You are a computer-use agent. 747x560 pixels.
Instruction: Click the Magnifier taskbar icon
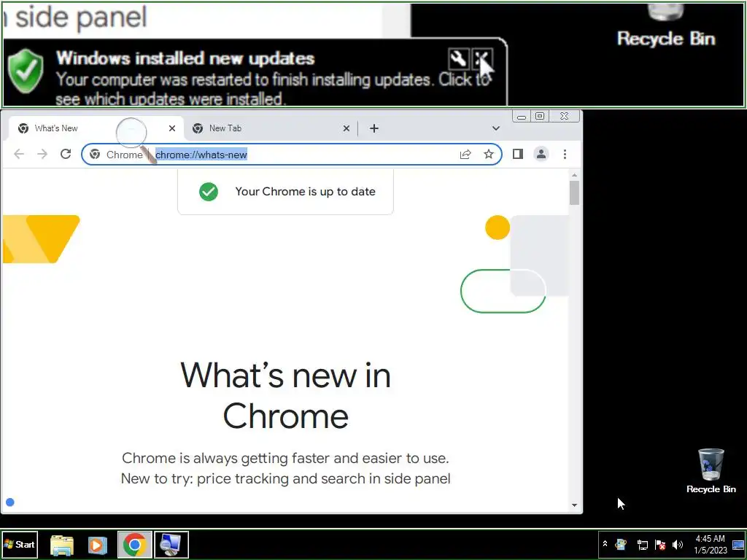pos(171,545)
